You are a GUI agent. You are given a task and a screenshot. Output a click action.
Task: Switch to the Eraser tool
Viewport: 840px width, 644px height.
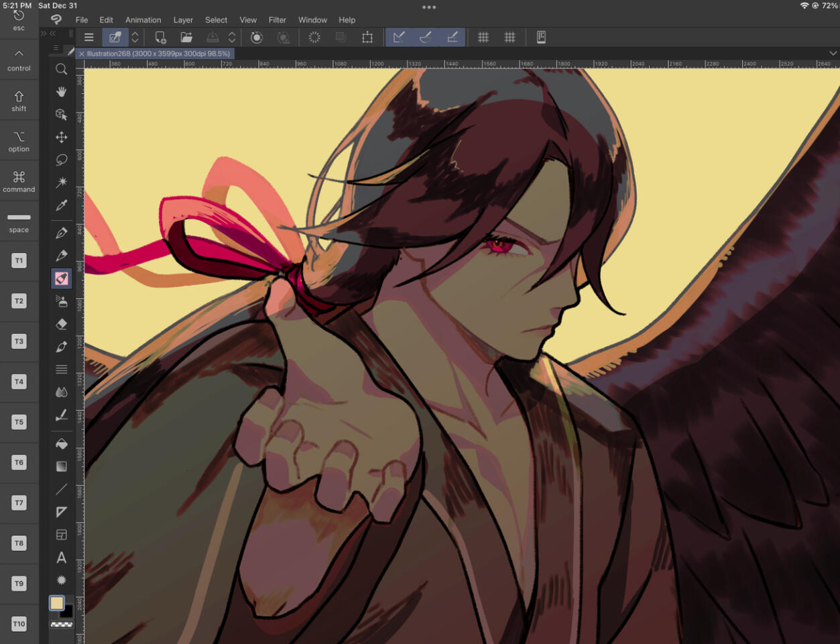click(61, 324)
